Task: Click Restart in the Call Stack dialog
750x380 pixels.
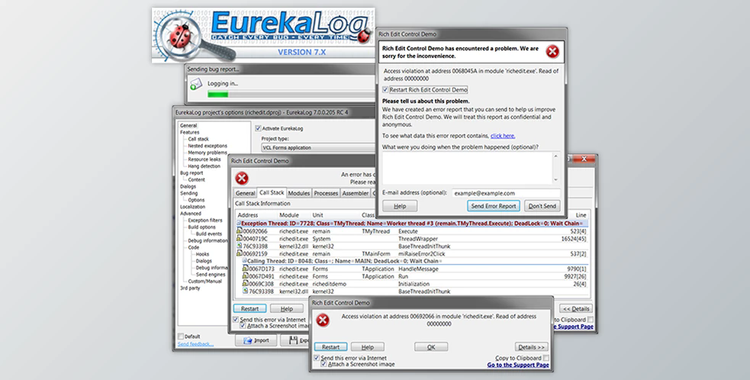Action: click(x=250, y=309)
